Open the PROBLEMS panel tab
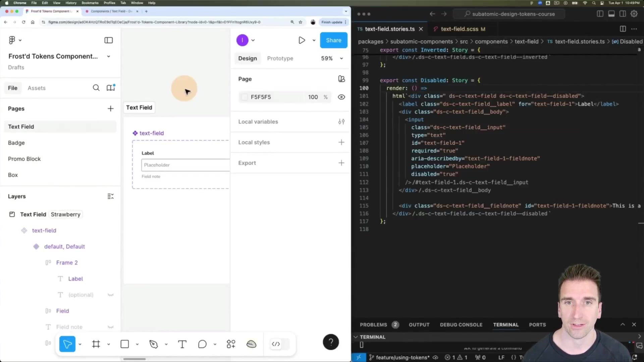644x362 pixels. [373, 324]
